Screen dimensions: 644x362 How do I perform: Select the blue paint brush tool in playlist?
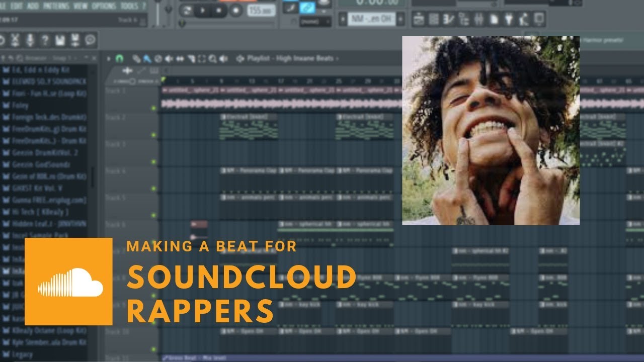147,58
